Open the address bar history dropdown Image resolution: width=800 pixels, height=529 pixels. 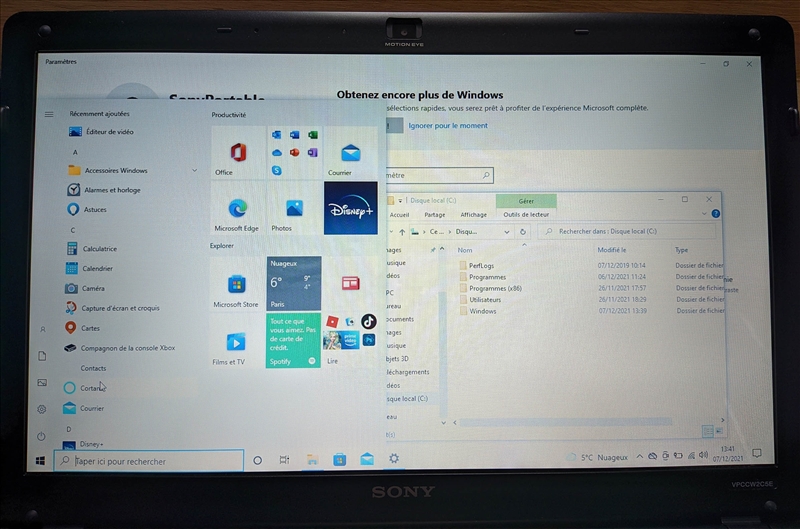pyautogui.click(x=507, y=232)
